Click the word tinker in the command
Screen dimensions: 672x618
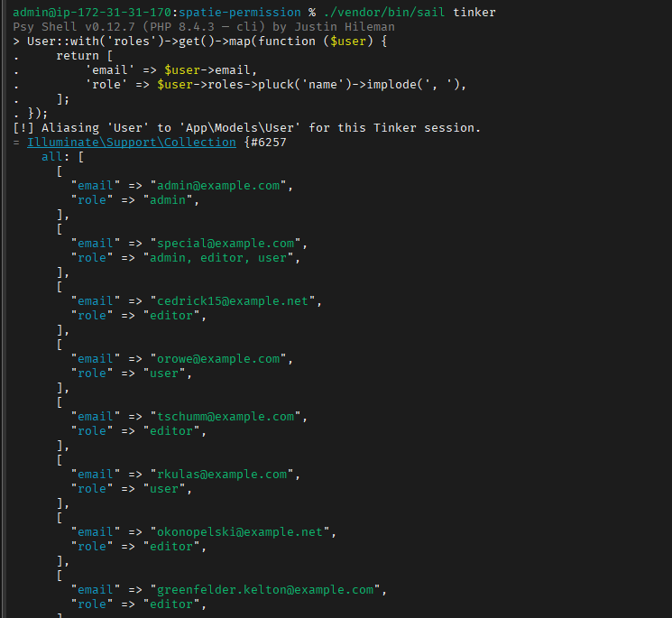474,13
